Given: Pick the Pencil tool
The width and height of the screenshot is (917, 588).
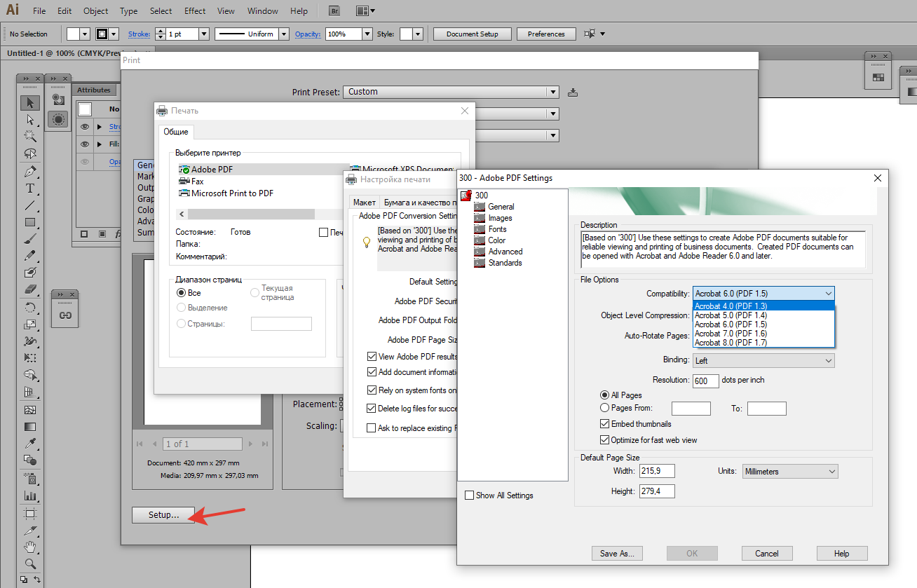Looking at the screenshot, I should pyautogui.click(x=30, y=256).
